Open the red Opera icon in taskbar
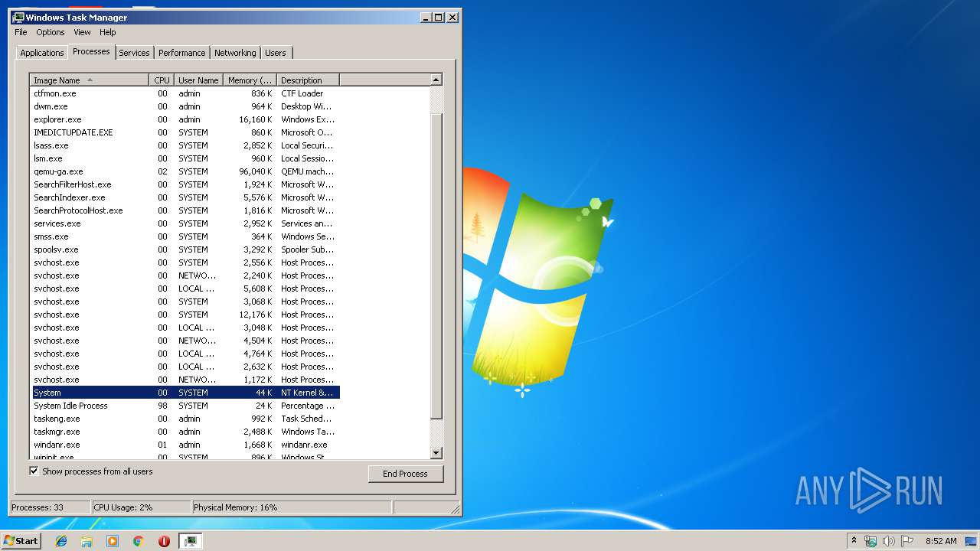This screenshot has width=980, height=551. click(x=164, y=541)
